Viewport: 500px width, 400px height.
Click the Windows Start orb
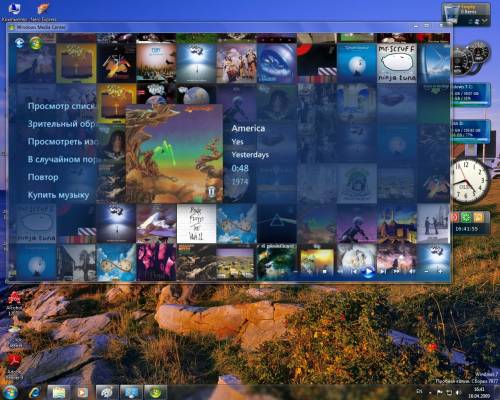point(10,392)
